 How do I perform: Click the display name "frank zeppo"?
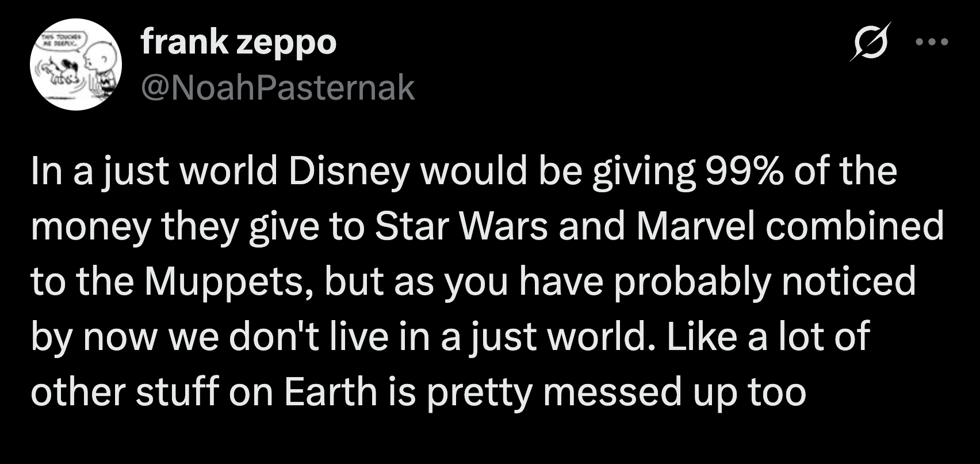(x=238, y=41)
